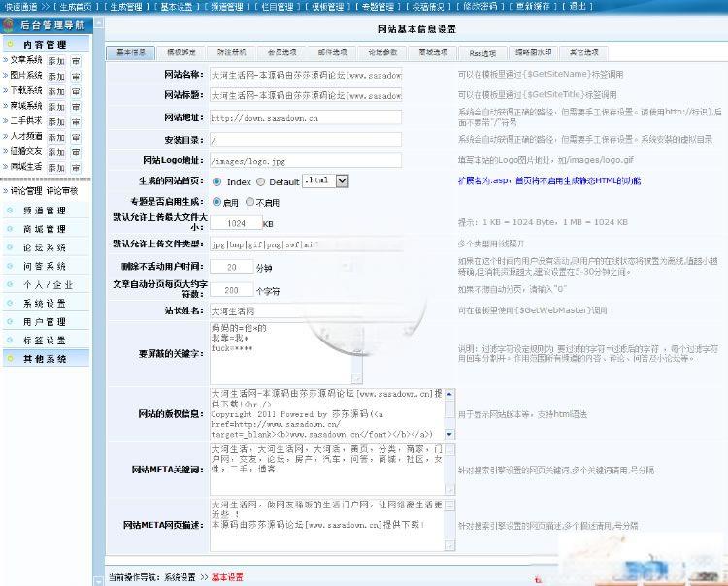Click the 审 icon beside 文章系统
728x586 pixels.
click(76, 60)
